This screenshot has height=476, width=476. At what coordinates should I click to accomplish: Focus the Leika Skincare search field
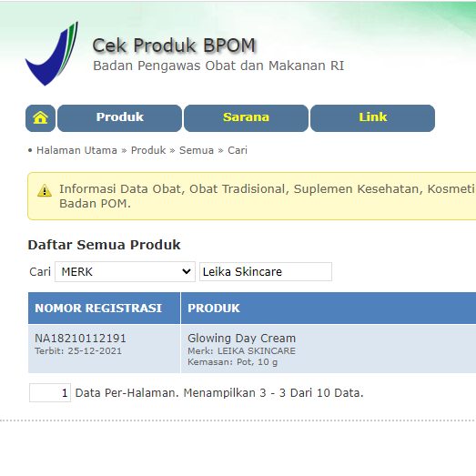point(266,272)
